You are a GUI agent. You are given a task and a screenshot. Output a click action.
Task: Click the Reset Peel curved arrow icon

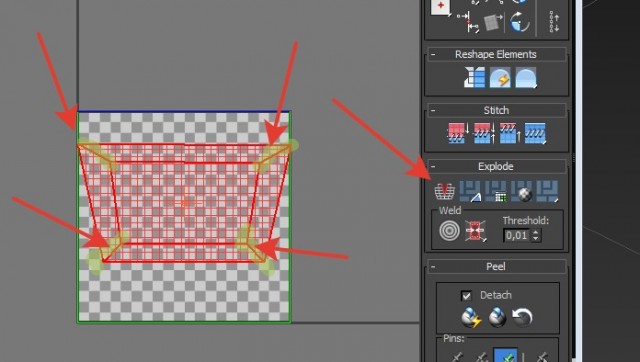pyautogui.click(x=523, y=318)
